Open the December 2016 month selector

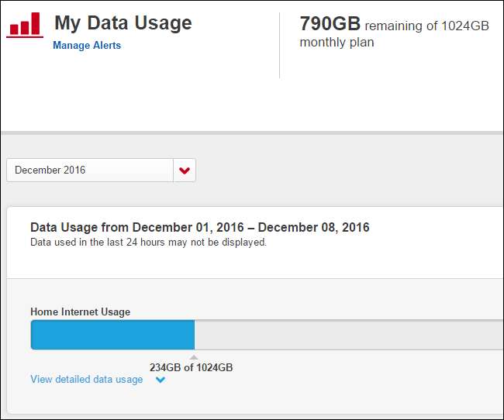[x=90, y=170]
